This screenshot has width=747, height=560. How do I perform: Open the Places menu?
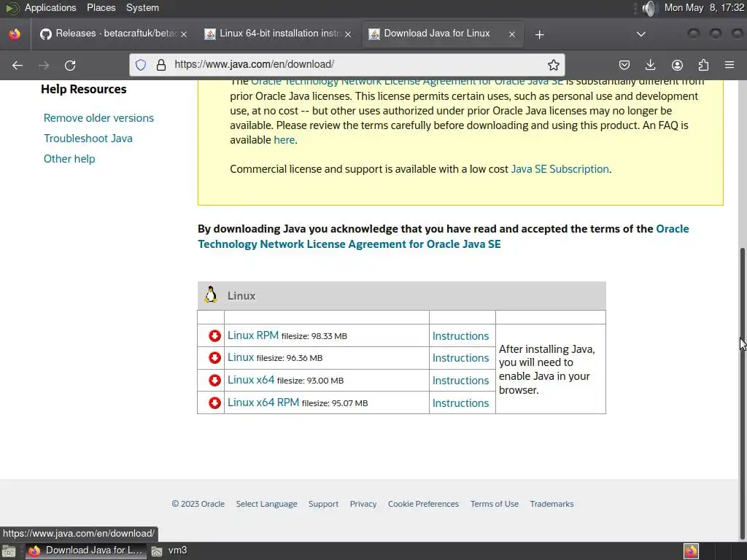[x=101, y=7]
